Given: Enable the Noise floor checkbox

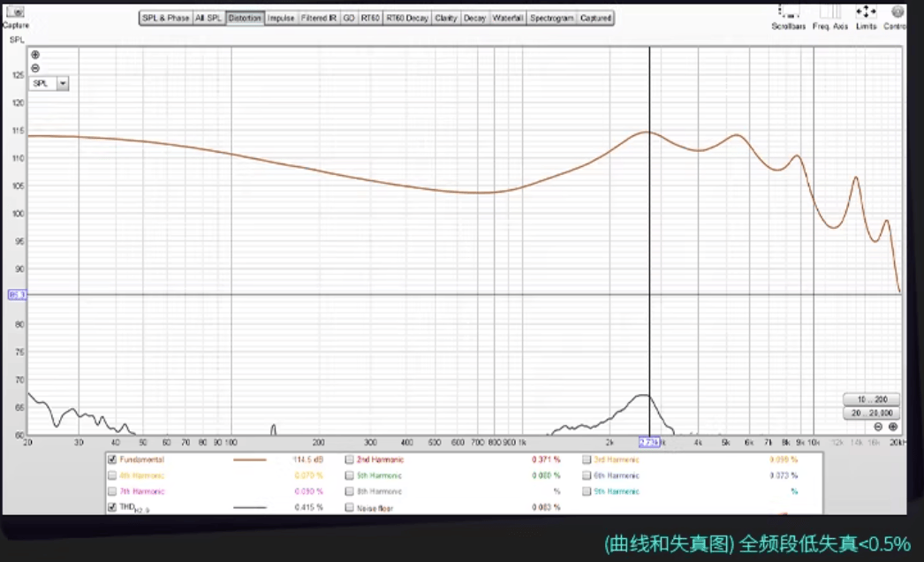Looking at the screenshot, I should click(x=350, y=507).
